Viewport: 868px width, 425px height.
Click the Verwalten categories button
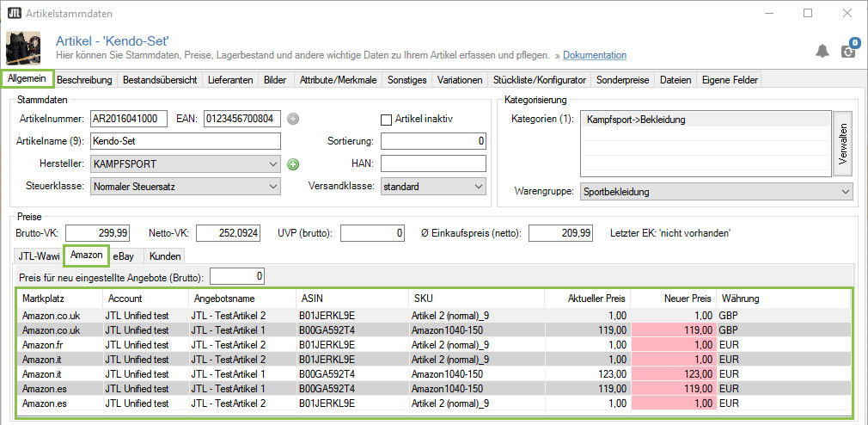(843, 145)
